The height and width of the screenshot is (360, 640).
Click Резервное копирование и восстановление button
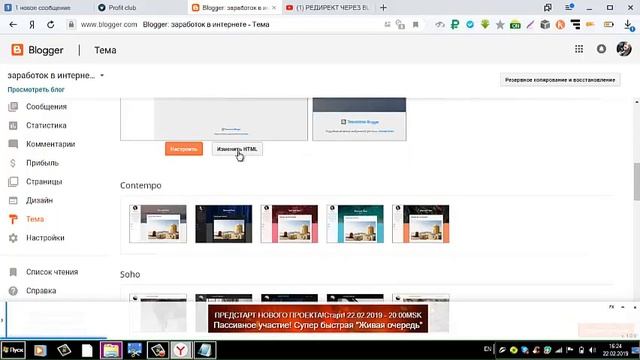click(560, 80)
